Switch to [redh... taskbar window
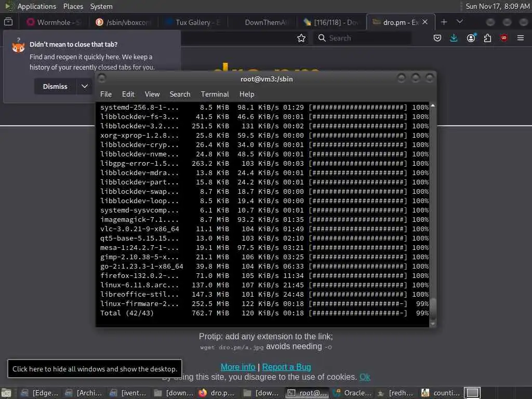532x399 pixels. pos(396,393)
